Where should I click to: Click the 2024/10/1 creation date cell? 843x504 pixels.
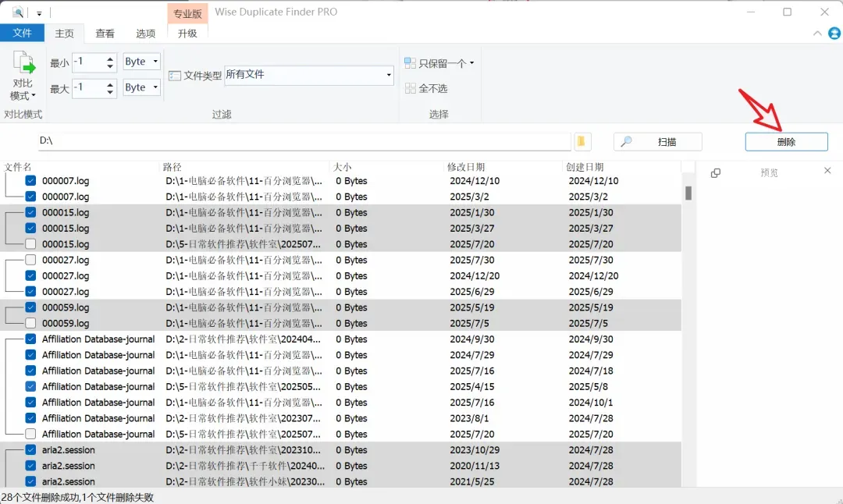[x=591, y=403]
